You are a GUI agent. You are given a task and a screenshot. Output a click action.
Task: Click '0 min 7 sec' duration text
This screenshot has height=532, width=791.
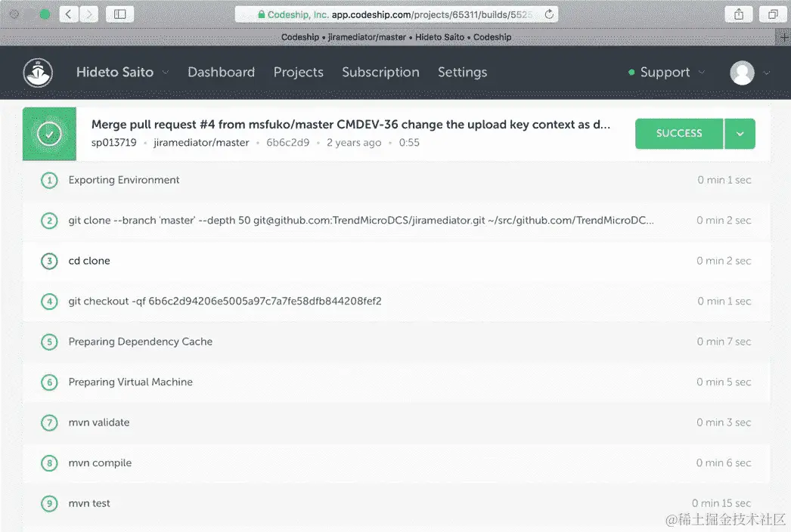(x=724, y=342)
